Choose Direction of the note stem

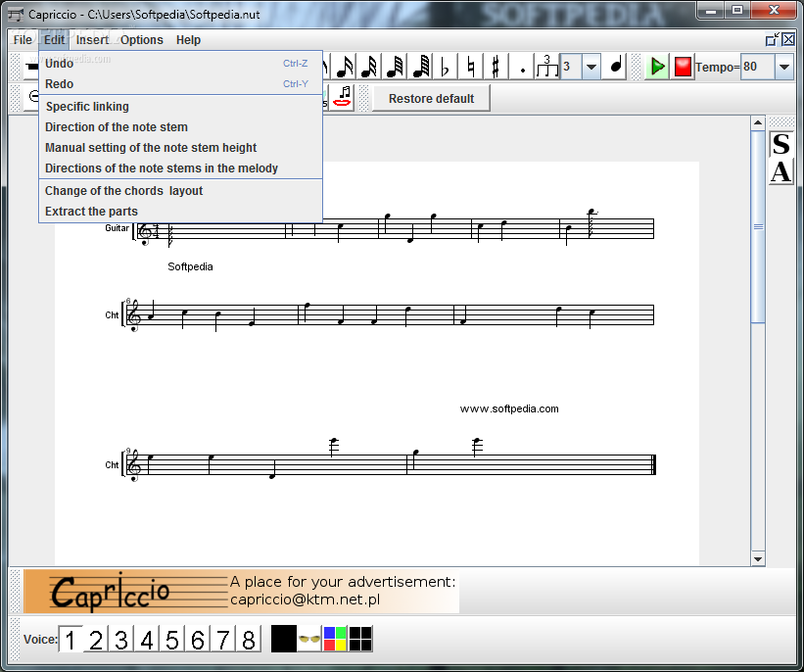(180, 127)
